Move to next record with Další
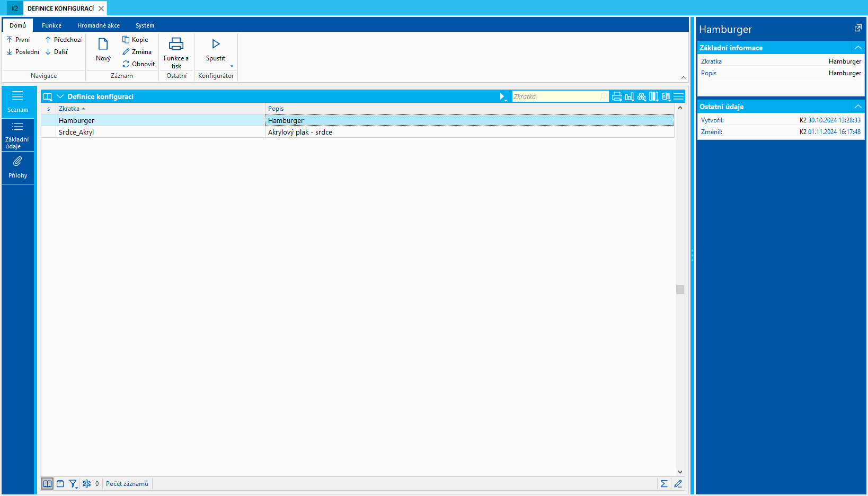The width and height of the screenshot is (868, 496). tap(56, 52)
